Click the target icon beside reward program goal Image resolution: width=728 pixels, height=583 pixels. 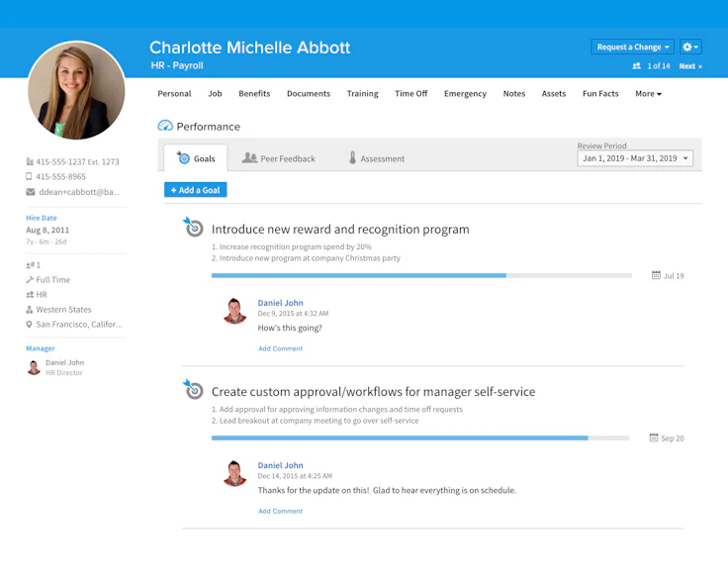(193, 227)
